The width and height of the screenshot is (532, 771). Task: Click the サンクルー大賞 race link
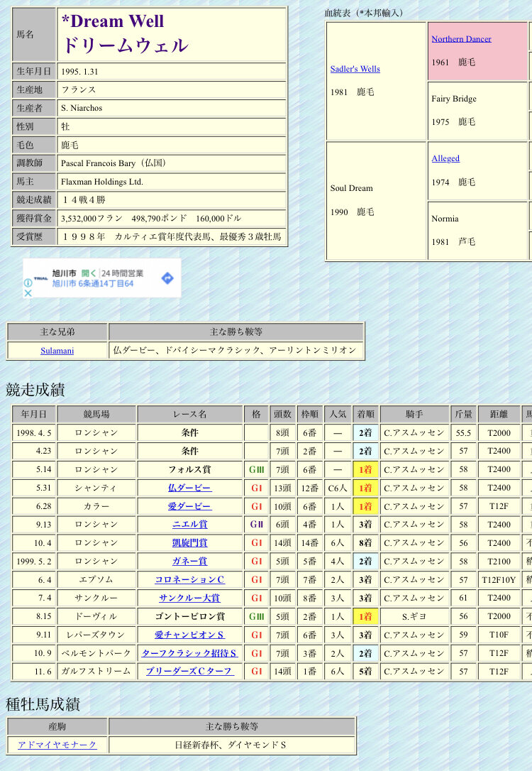pyautogui.click(x=189, y=598)
